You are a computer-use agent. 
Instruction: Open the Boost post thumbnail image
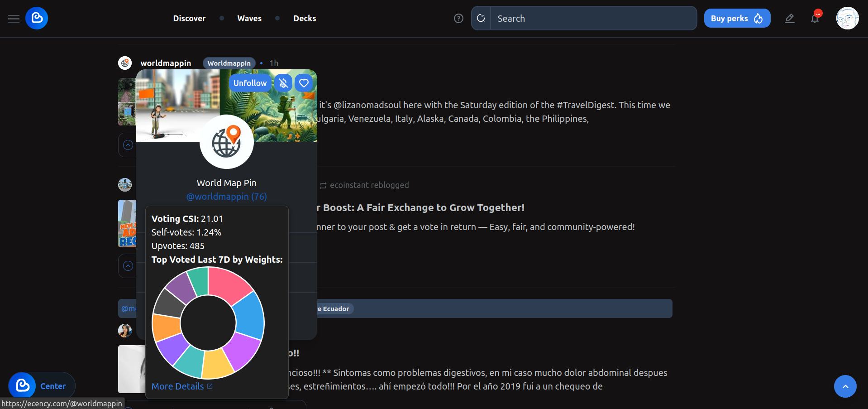click(x=127, y=223)
